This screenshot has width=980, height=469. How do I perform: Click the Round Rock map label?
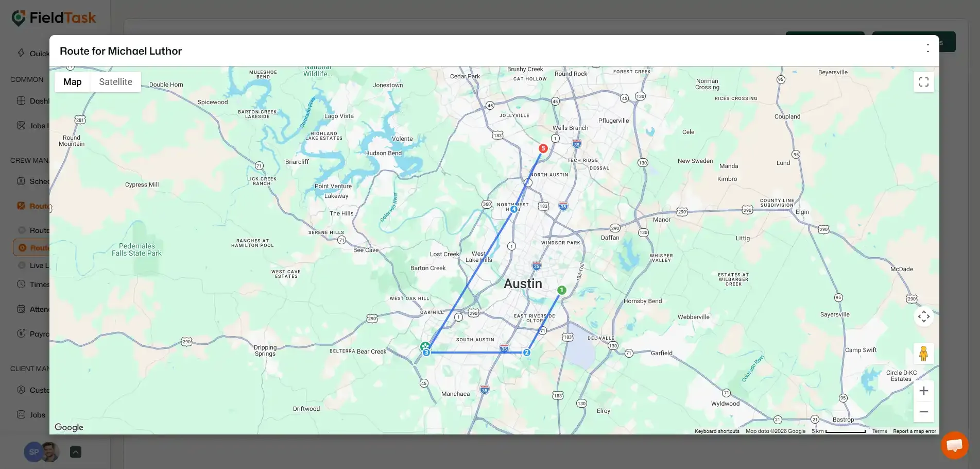571,74
